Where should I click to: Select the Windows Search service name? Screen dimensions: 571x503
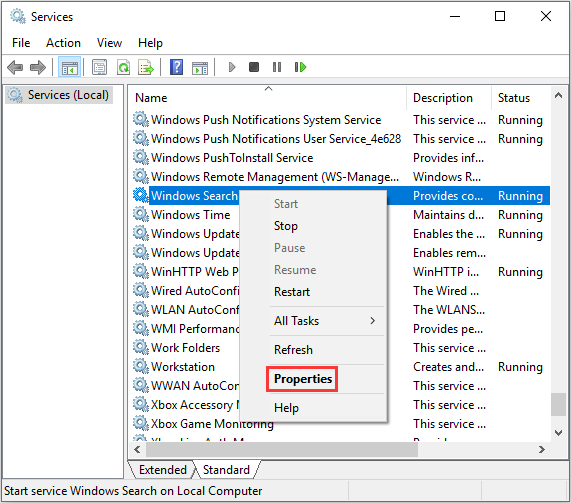tap(194, 196)
